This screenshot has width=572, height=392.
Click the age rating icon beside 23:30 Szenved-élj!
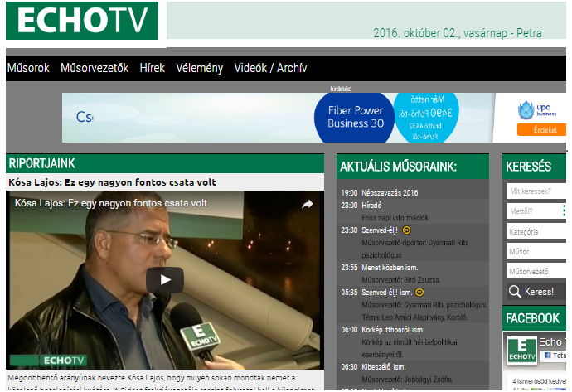coord(406,230)
